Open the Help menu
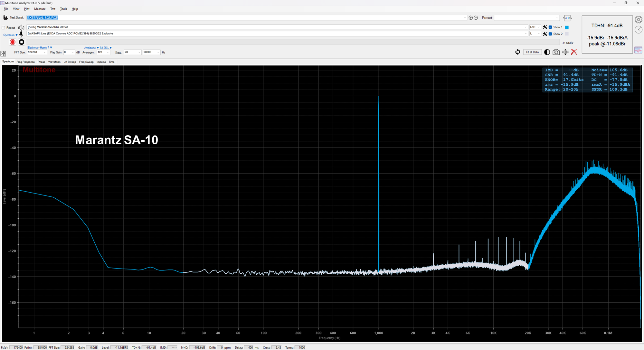This screenshot has width=644, height=350. pos(75,9)
